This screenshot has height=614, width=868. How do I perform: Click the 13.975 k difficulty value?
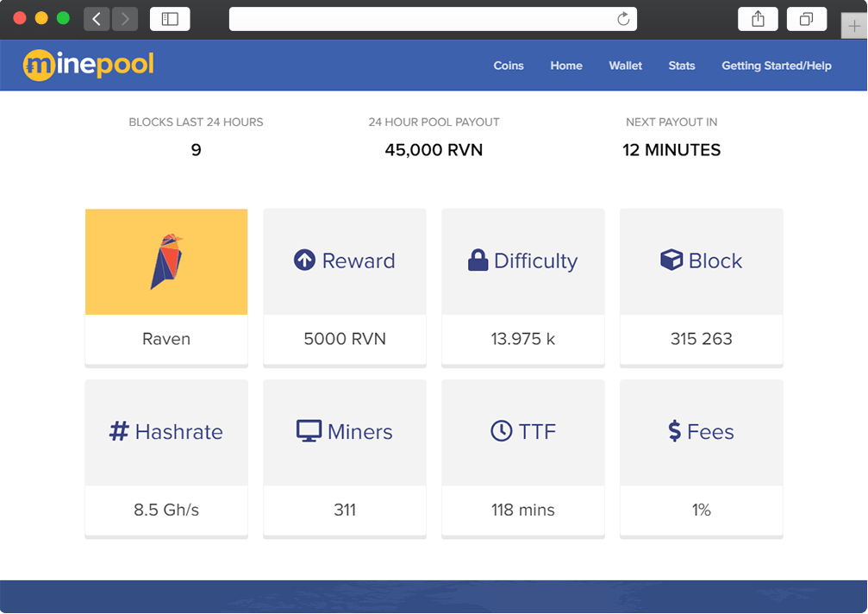click(523, 339)
